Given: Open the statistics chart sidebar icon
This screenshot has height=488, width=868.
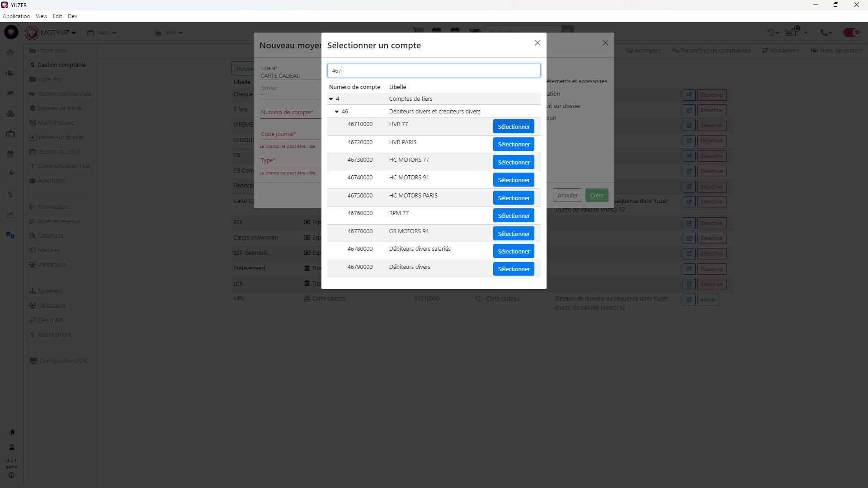Looking at the screenshot, I should tap(10, 215).
